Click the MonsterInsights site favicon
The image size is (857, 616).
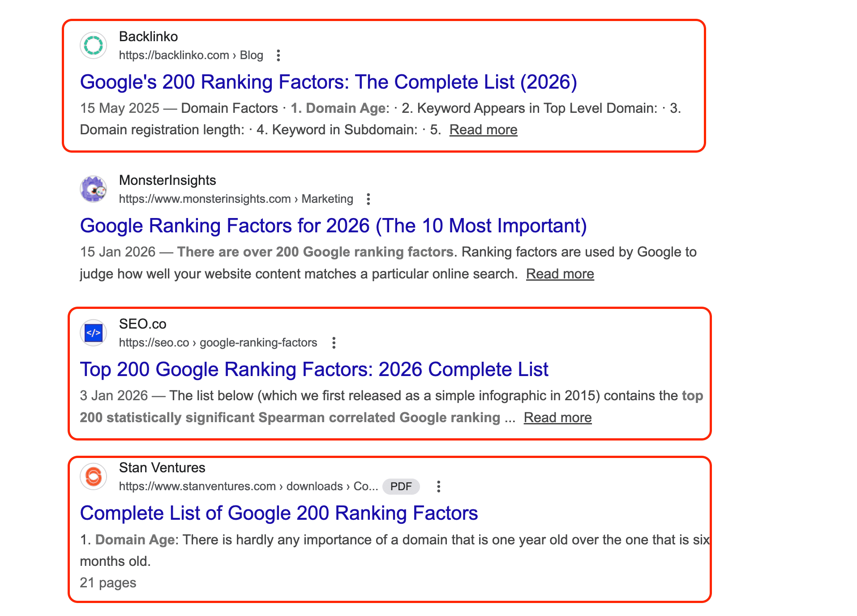(93, 189)
